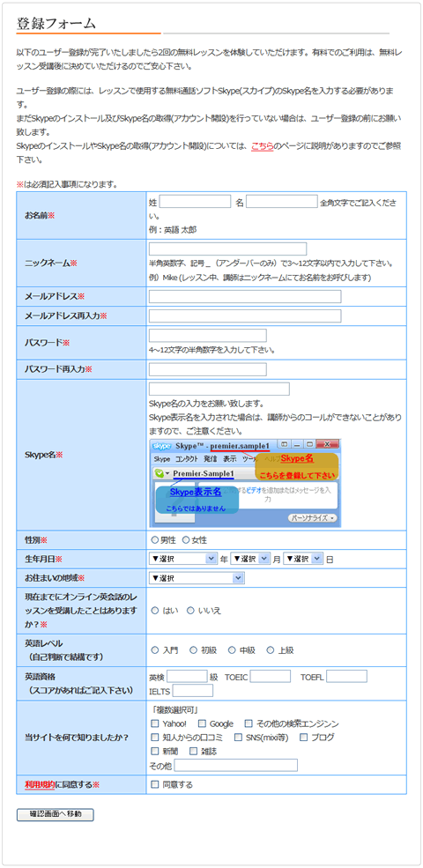The image size is (423, 868).
Task: Open the お住まいの地域 dropdown
Action: click(x=197, y=578)
